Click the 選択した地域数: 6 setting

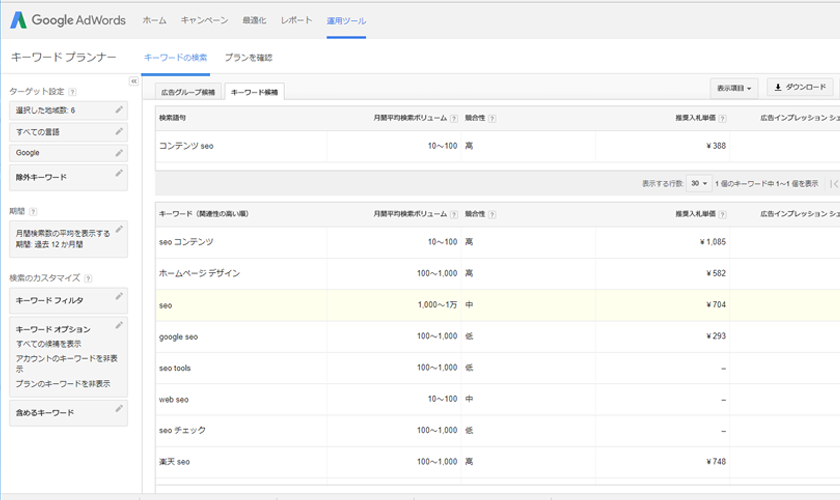pyautogui.click(x=68, y=110)
